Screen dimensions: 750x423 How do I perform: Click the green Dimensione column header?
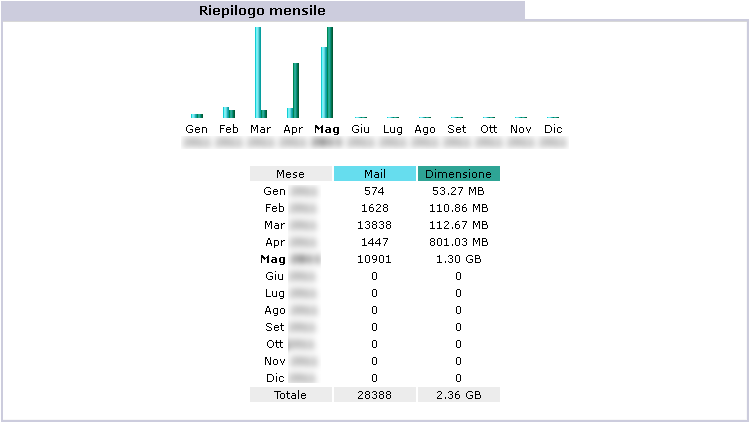click(x=459, y=174)
